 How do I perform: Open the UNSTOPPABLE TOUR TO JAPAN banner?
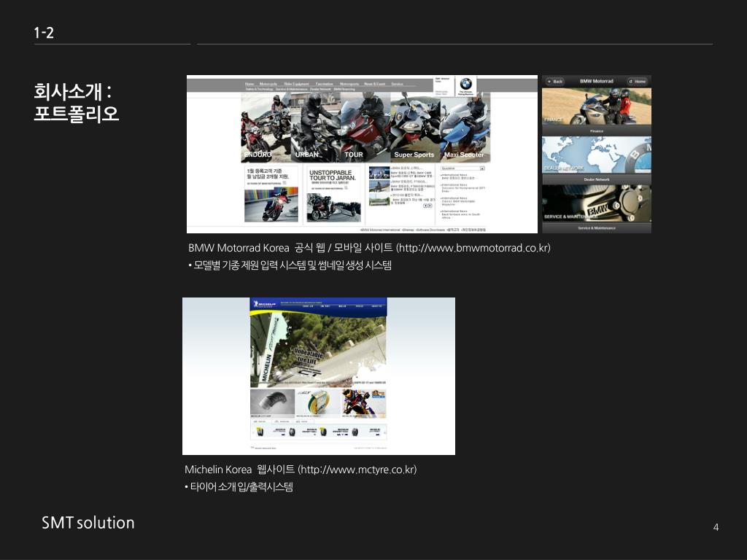click(x=333, y=194)
